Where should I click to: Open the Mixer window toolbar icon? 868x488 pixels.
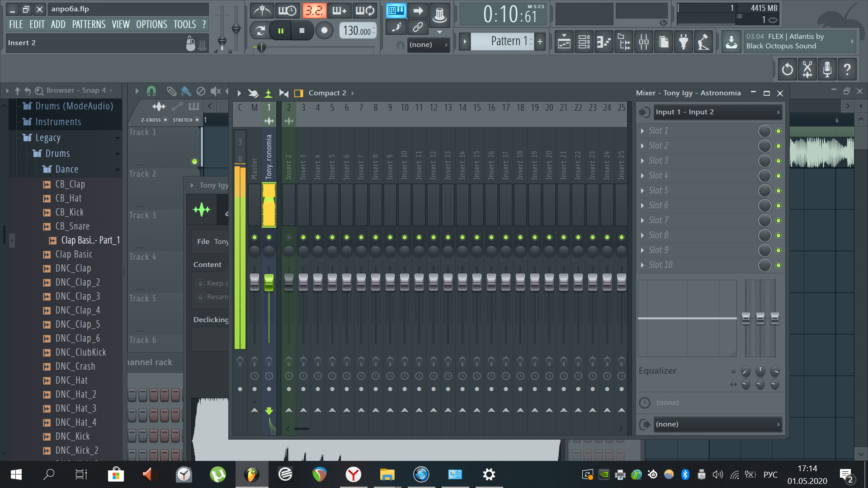(x=644, y=42)
